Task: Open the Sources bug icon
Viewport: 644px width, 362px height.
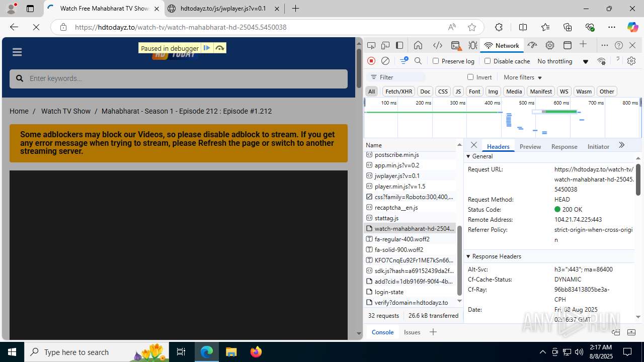Action: pyautogui.click(x=473, y=45)
